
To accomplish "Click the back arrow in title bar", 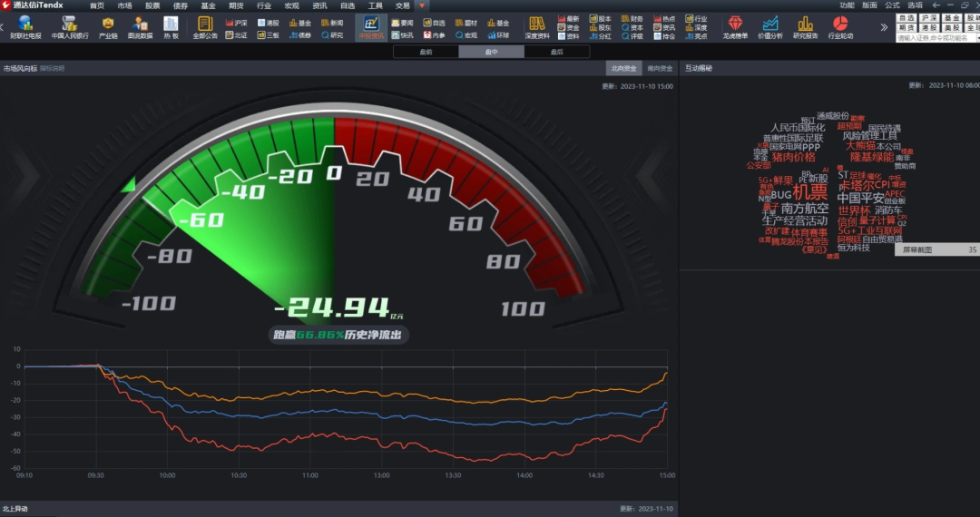I will 936,5.
